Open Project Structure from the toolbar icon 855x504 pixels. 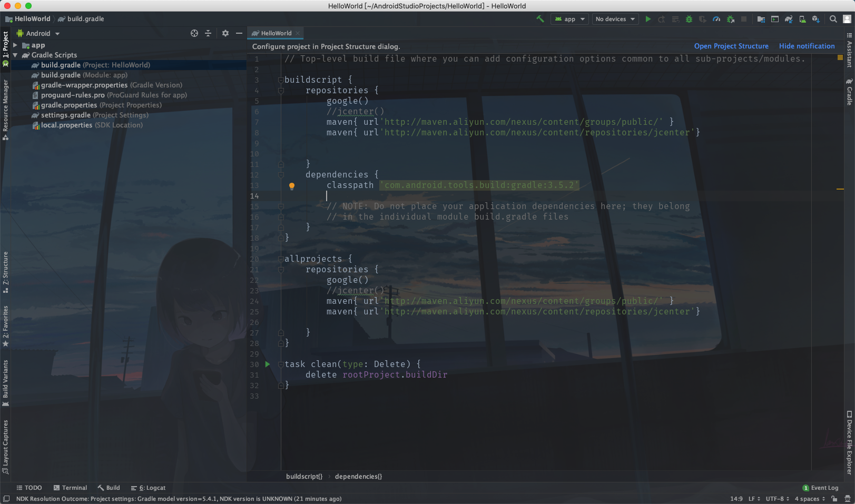[x=761, y=19]
